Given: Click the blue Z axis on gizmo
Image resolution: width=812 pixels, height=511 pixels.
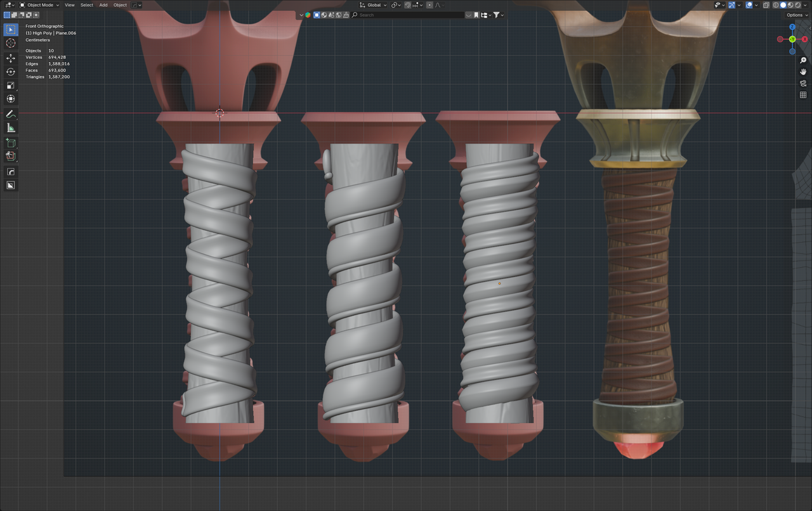Looking at the screenshot, I should click(x=792, y=27).
